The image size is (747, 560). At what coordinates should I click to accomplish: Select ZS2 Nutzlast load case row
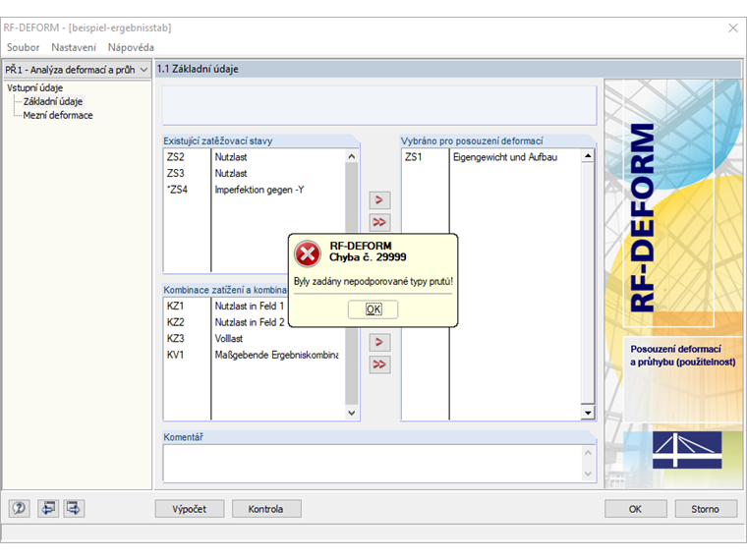click(255, 157)
